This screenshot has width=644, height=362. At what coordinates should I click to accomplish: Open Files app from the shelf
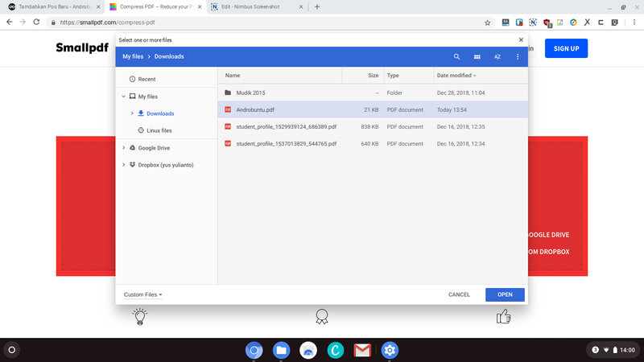pyautogui.click(x=281, y=350)
